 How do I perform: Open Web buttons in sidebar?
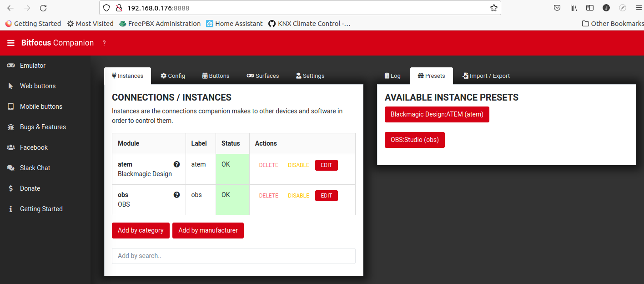[x=45, y=86]
